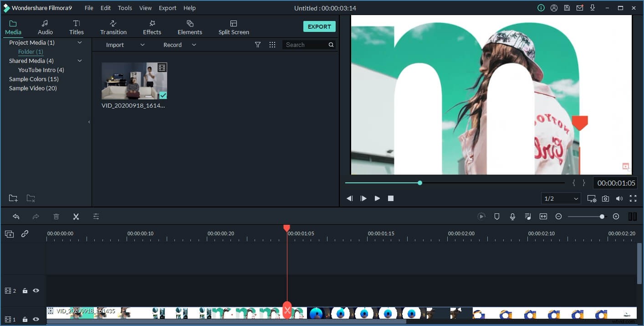644x326 pixels.
Task: Open the Render preview icon
Action: click(481, 216)
